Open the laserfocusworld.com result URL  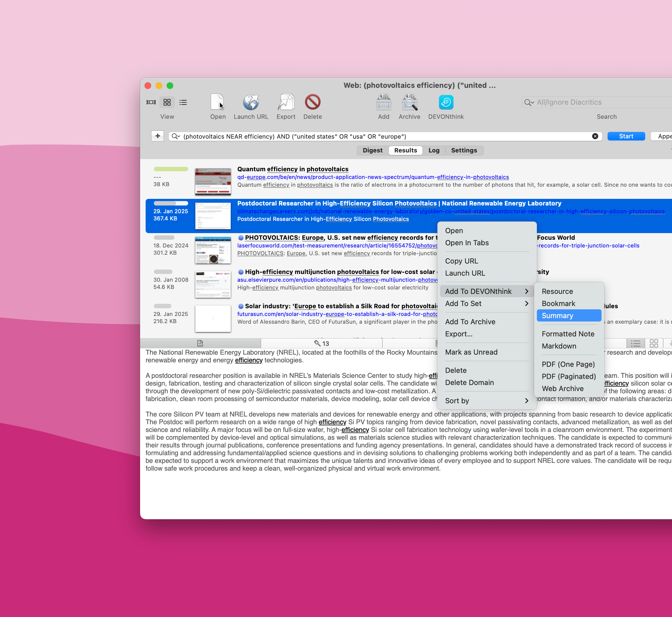tap(337, 246)
